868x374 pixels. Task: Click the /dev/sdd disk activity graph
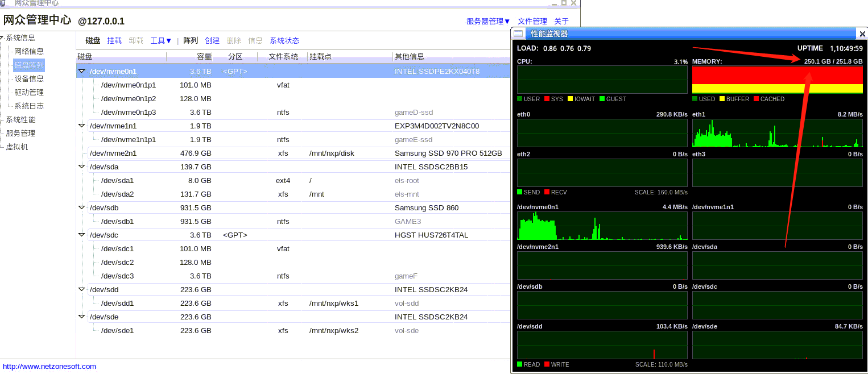602,345
